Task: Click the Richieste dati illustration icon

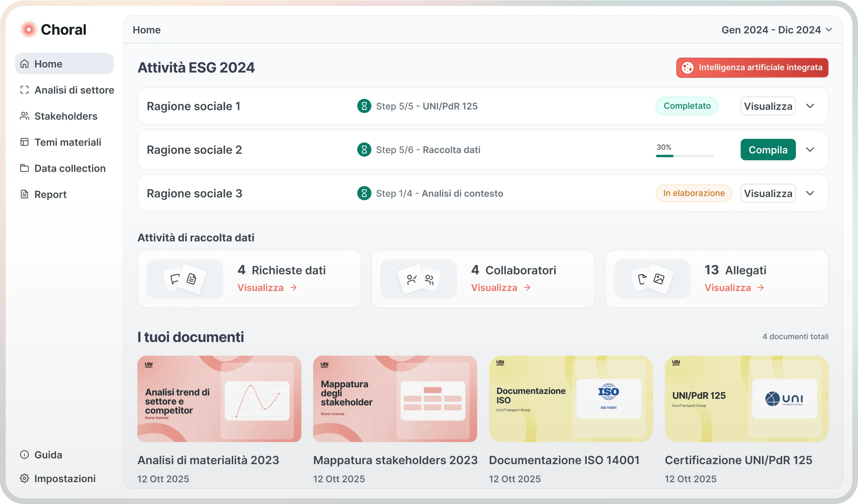Action: (185, 279)
